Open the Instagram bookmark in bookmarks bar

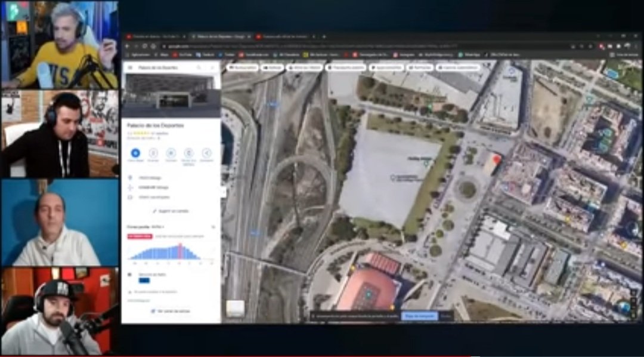click(x=403, y=54)
